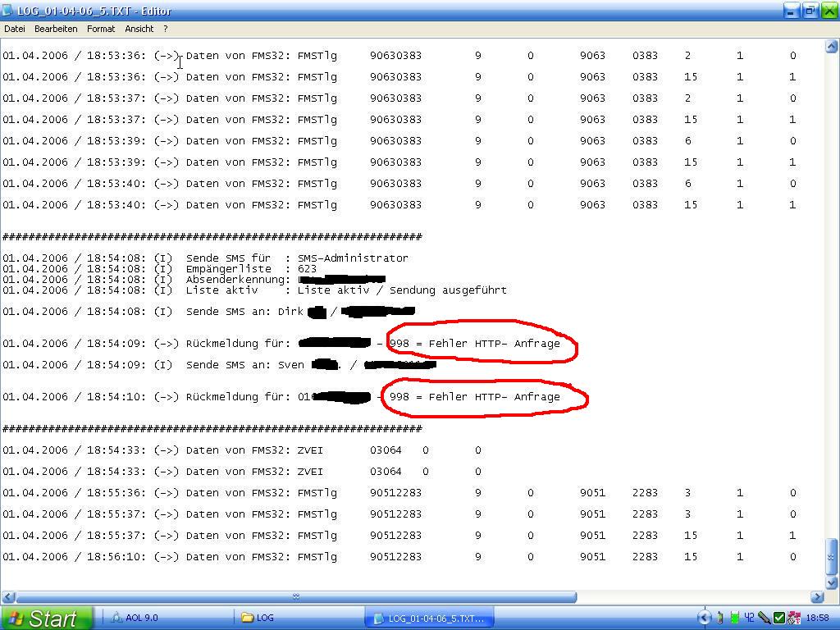The height and width of the screenshot is (630, 840).
Task: Click the pink T-Online tray icon
Action: click(x=793, y=618)
